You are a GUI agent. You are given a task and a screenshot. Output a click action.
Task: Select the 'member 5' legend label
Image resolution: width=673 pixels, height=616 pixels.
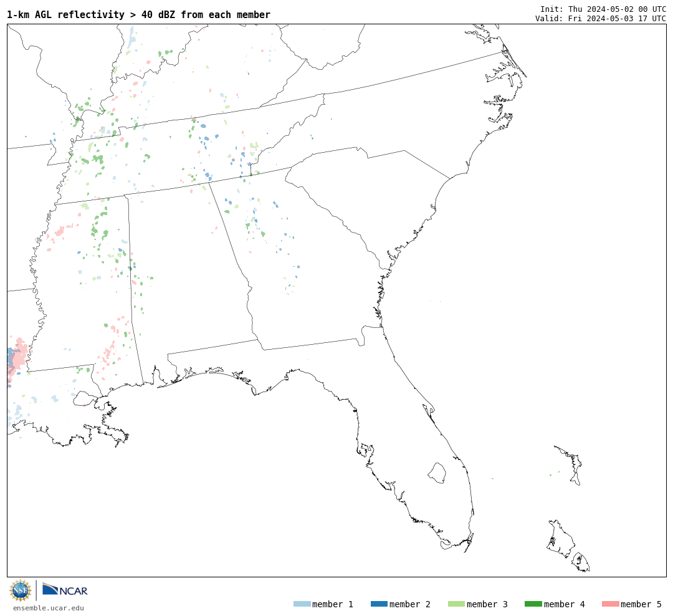tap(641, 604)
